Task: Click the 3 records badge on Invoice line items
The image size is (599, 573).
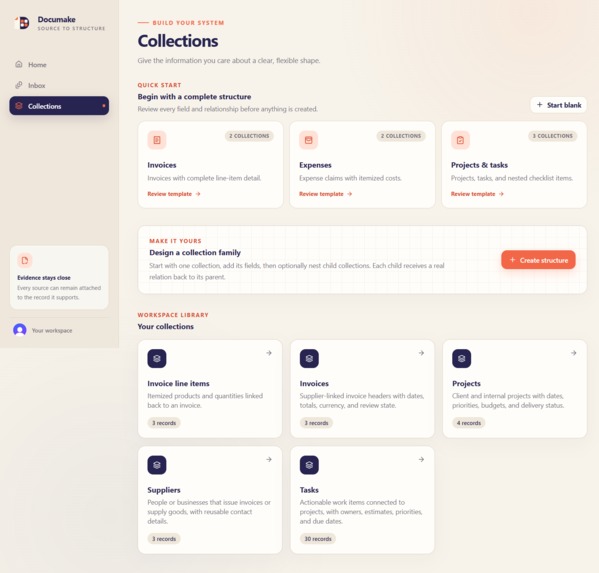Action: [x=164, y=423]
